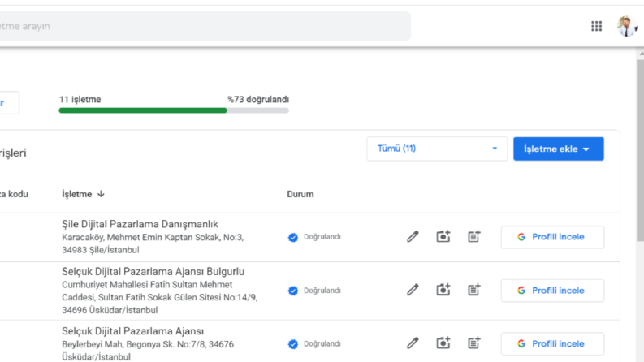
Task: Open Profili incele for Şile Dijital Pazarlama
Action: pyautogui.click(x=552, y=237)
